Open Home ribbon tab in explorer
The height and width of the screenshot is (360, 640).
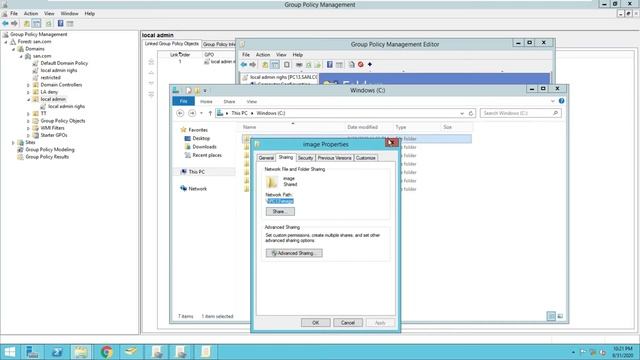206,101
